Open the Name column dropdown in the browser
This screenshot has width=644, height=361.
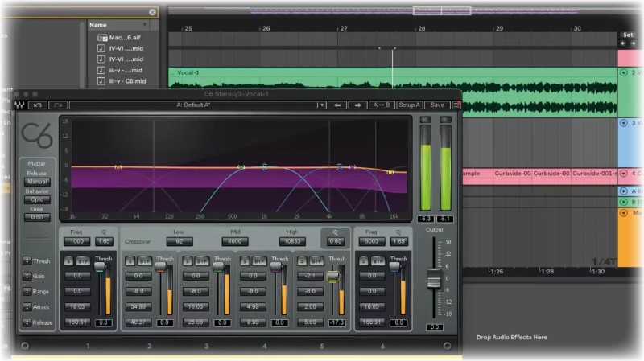145,25
